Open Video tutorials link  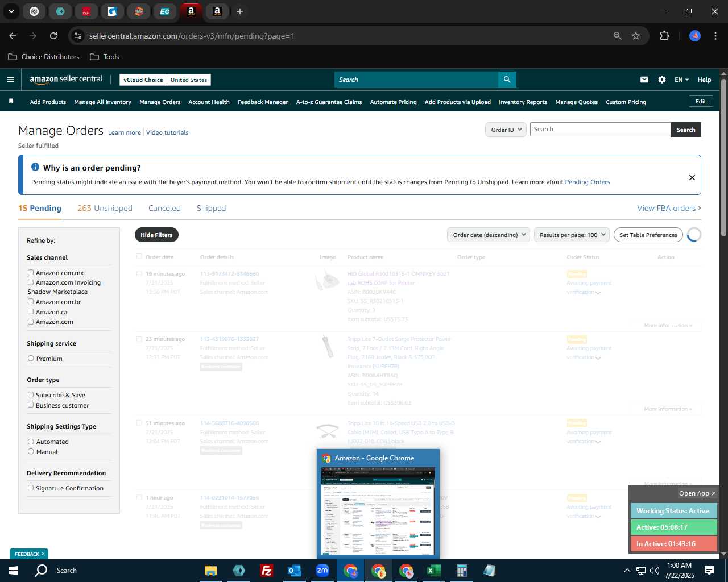167,132
